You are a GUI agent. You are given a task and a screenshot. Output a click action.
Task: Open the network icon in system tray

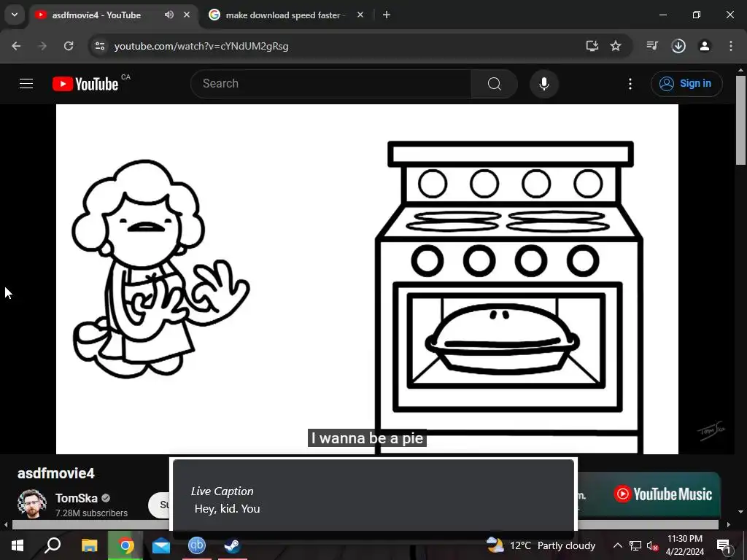click(x=635, y=545)
